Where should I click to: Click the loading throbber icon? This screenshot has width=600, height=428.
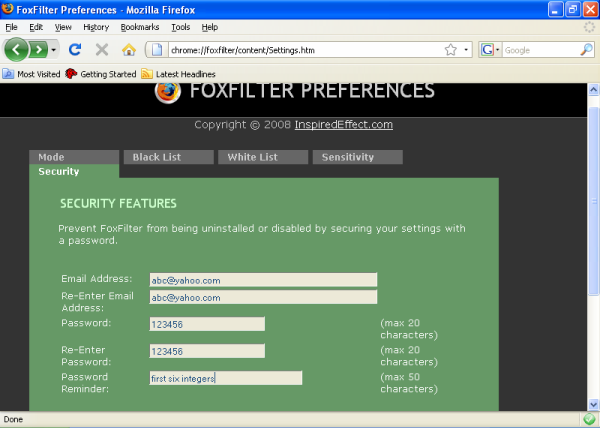589,27
